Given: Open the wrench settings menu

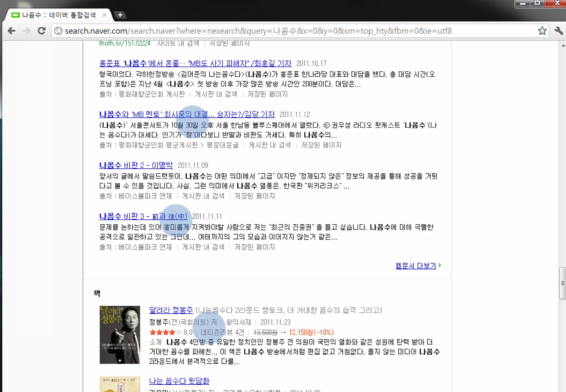Looking at the screenshot, I should (x=558, y=31).
